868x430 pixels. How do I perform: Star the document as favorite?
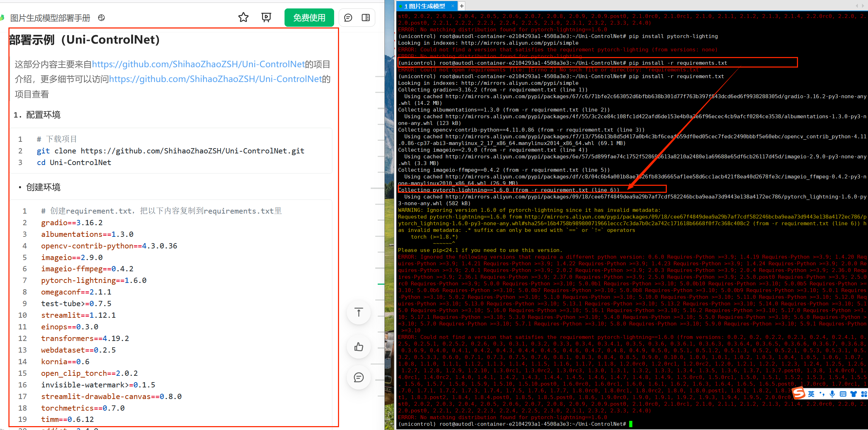(x=243, y=18)
